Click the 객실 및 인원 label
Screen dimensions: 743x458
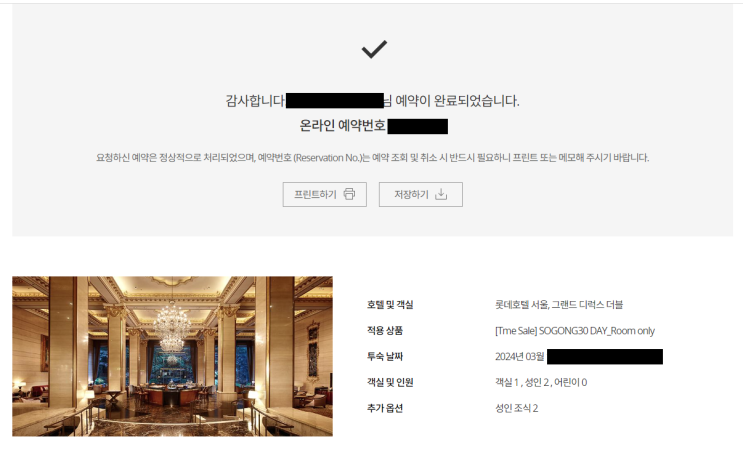pos(390,382)
